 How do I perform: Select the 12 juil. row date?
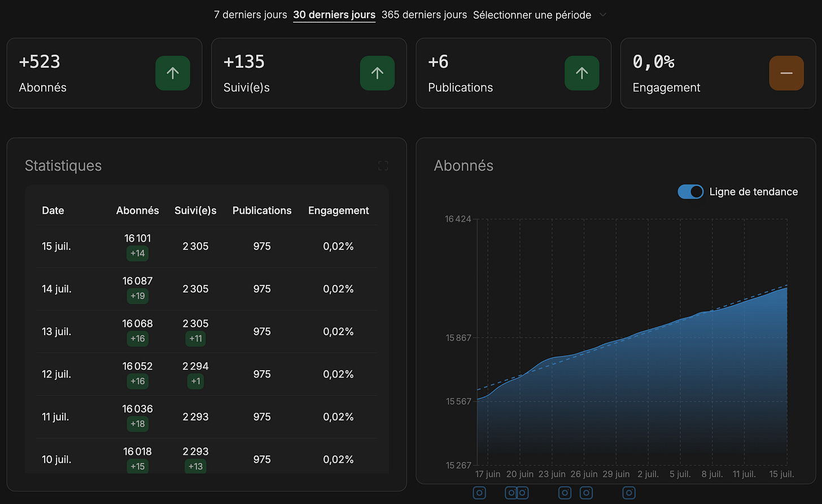(56, 374)
